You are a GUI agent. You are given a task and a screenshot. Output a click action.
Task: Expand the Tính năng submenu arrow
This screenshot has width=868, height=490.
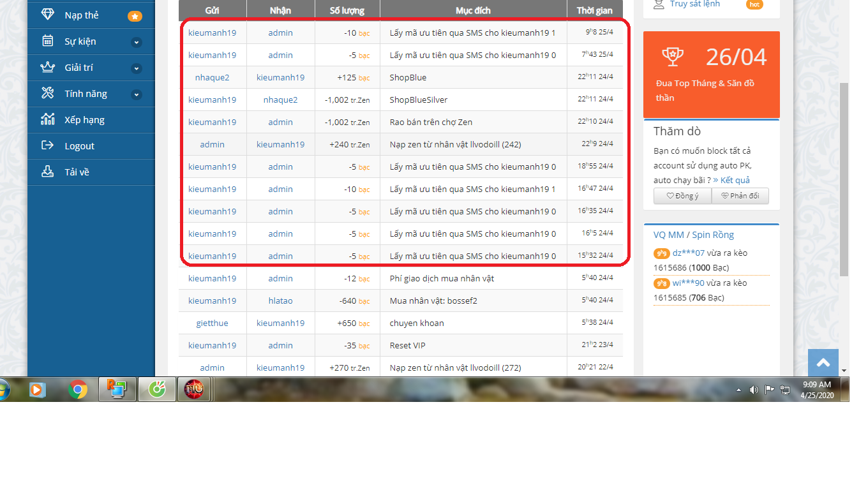click(136, 94)
